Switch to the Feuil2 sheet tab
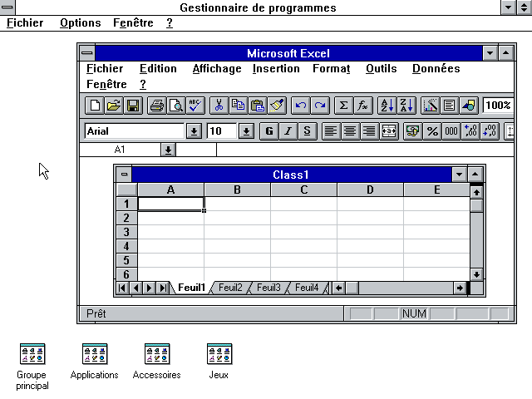 tap(230, 288)
